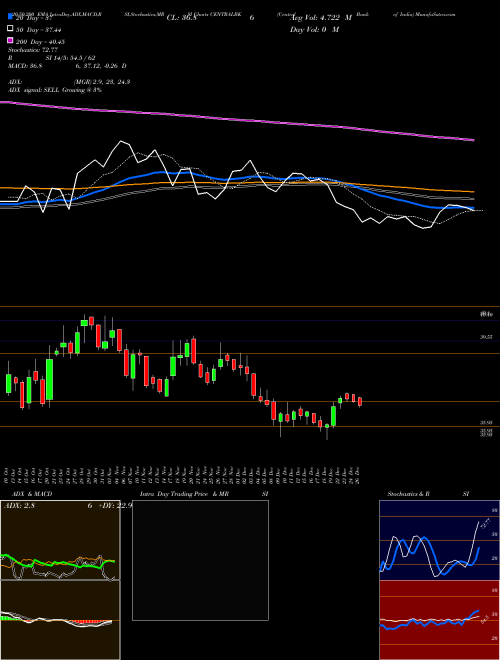Click the 'ADX: 2.8' value in ADX panel
Viewport: 500px width, 660px height.
[x=19, y=506]
